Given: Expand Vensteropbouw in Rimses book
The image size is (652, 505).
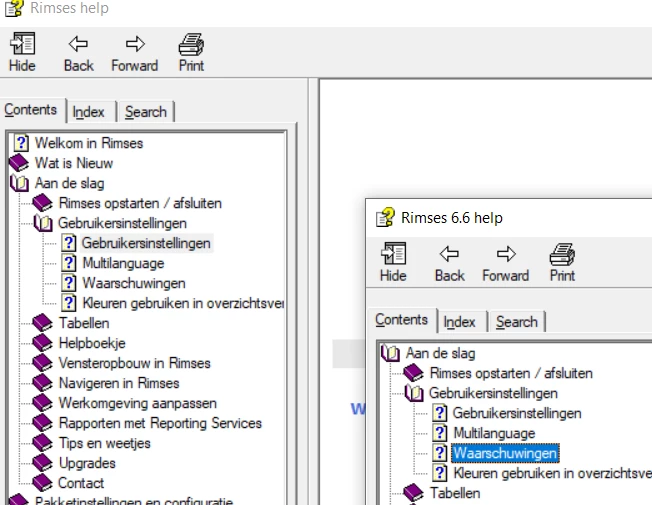Looking at the screenshot, I should point(42,363).
